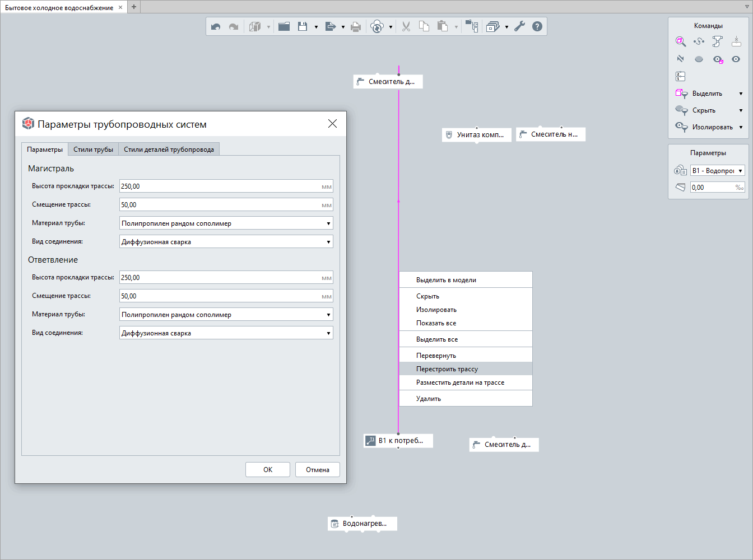This screenshot has width=753, height=560.
Task: Select Разместить детали на трассе
Action: (466, 382)
